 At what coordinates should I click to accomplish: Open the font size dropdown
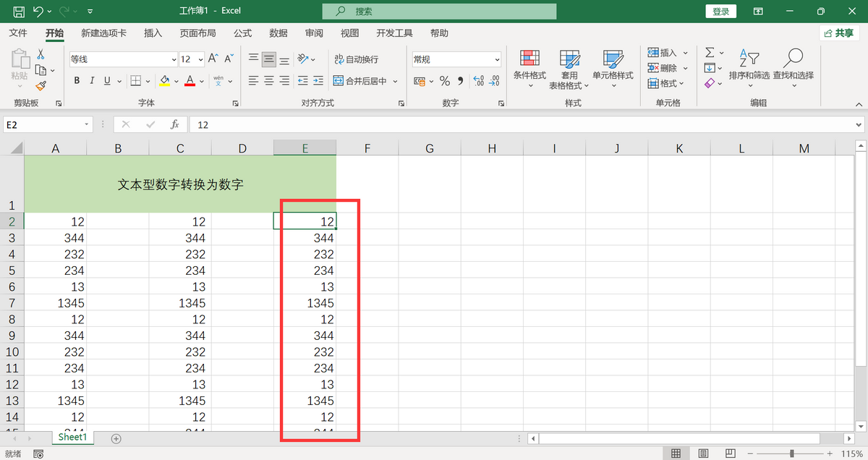[x=200, y=59]
